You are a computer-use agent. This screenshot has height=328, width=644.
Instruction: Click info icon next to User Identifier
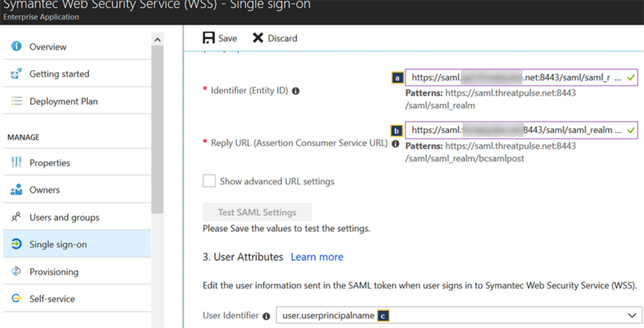click(x=266, y=316)
